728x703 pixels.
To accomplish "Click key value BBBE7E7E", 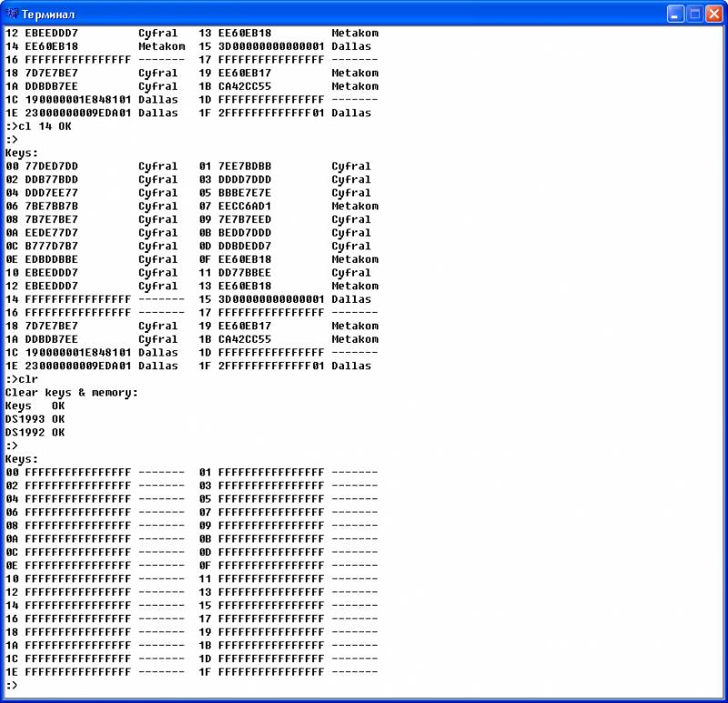I will (x=245, y=193).
